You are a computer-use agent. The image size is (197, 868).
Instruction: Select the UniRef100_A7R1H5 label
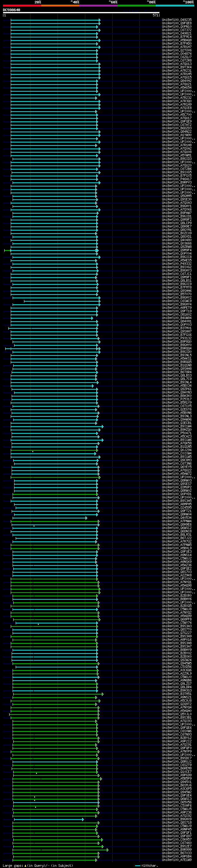point(177,74)
